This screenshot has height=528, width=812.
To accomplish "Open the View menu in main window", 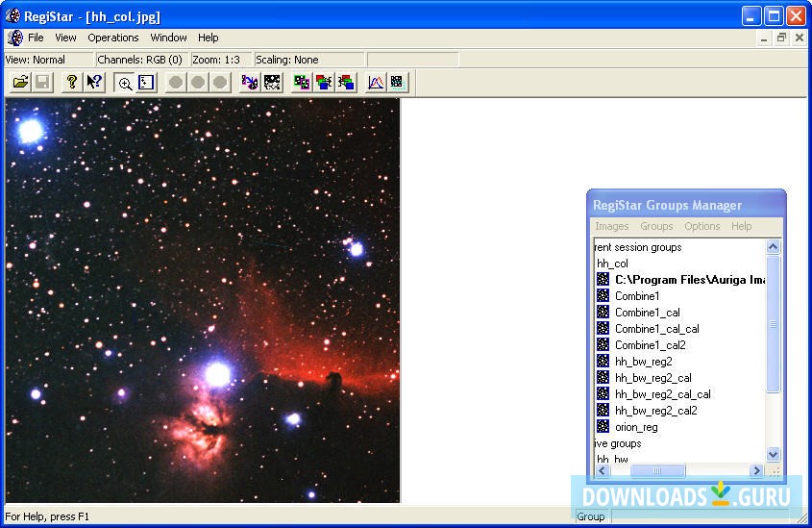I will (x=65, y=38).
